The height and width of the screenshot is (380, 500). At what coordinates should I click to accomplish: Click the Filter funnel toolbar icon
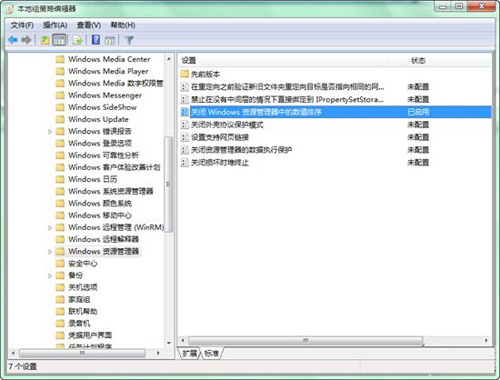pos(129,40)
